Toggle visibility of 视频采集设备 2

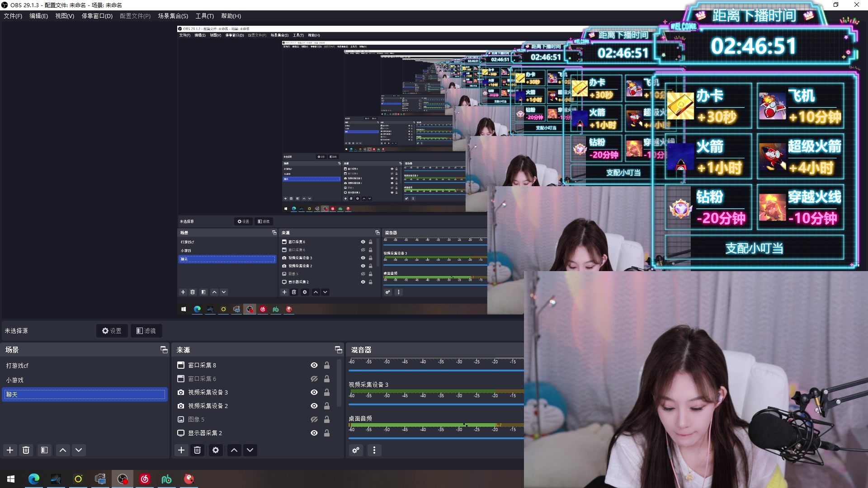[x=314, y=406]
